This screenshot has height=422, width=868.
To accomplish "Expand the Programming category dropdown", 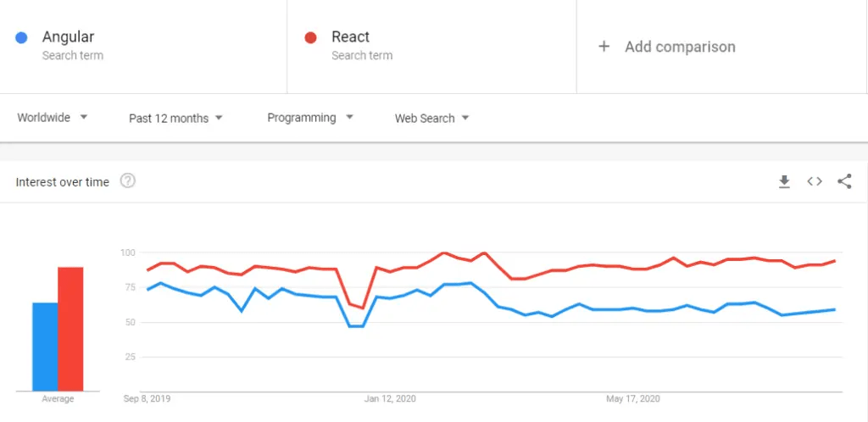I will pos(310,117).
